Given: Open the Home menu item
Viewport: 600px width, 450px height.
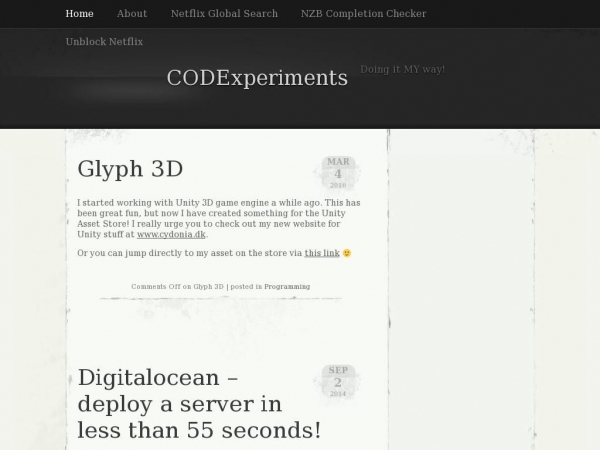Looking at the screenshot, I should [x=79, y=13].
